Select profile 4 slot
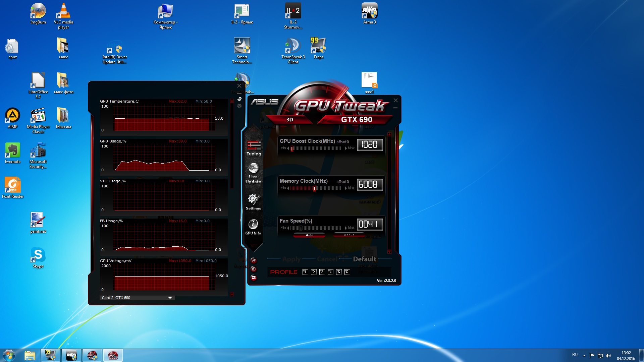 click(x=330, y=272)
